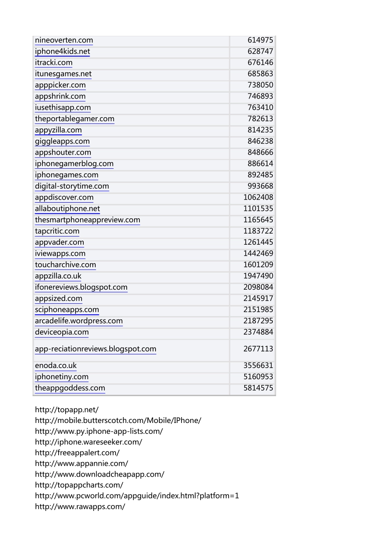This screenshot has width=392, height=555.
Task: Click ifonereviews.blogspot.com link
Action: [x=81, y=287]
